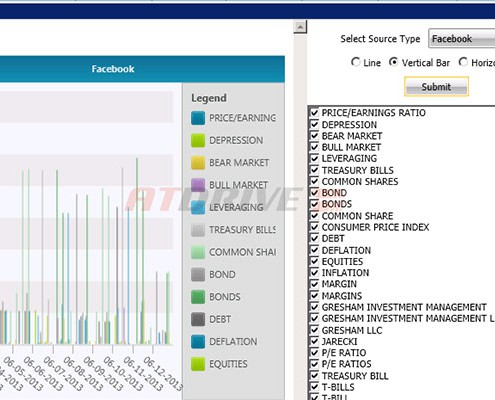Uncheck the P/E RATIOS checkbox
Viewport: 495px width, 400px height.
314,364
